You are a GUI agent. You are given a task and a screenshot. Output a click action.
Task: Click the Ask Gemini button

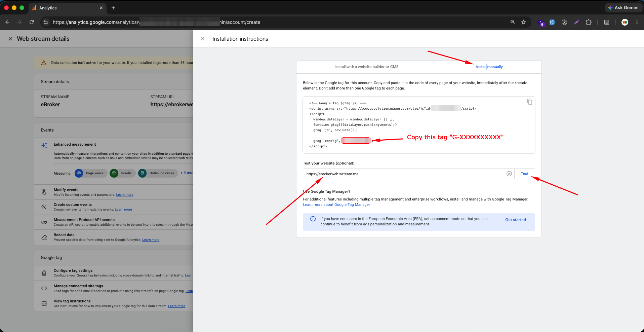(x=623, y=8)
